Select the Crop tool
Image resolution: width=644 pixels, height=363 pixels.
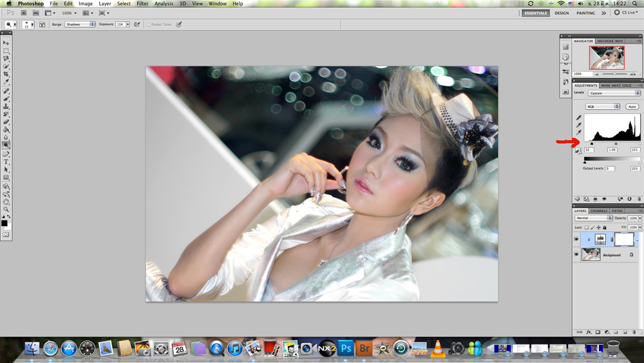(x=6, y=74)
